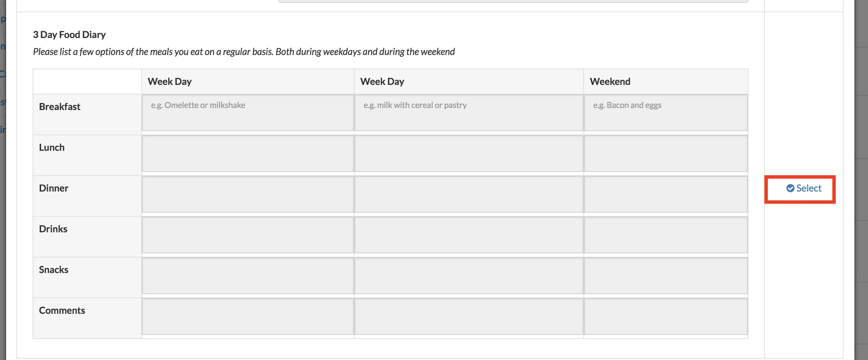Click the 3 Day Food Diary title
This screenshot has height=360, width=868.
click(69, 34)
